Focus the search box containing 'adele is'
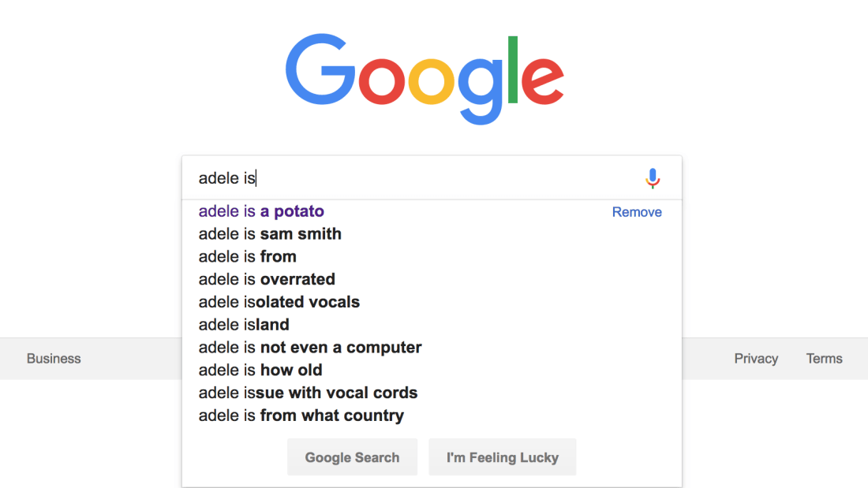 [415, 178]
